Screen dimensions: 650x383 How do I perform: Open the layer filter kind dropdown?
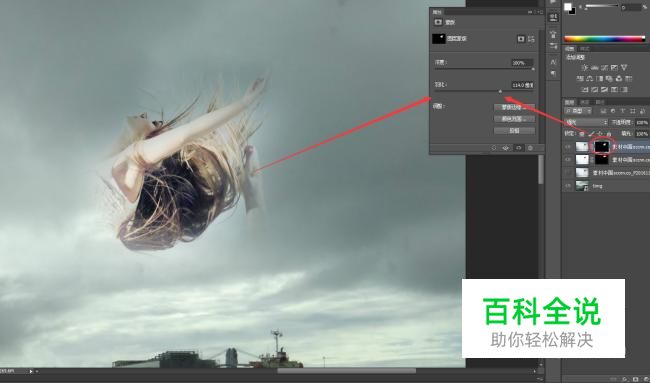coord(578,111)
